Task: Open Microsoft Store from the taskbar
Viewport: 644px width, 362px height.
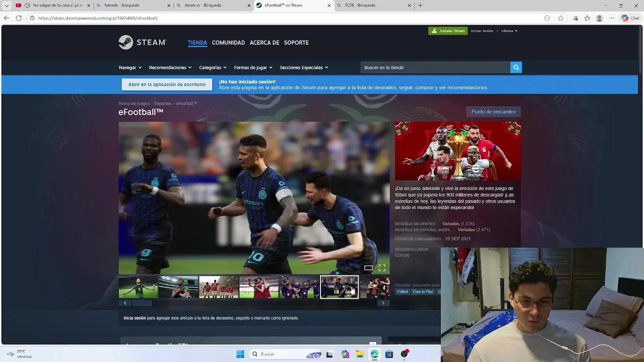Action: (x=389, y=354)
